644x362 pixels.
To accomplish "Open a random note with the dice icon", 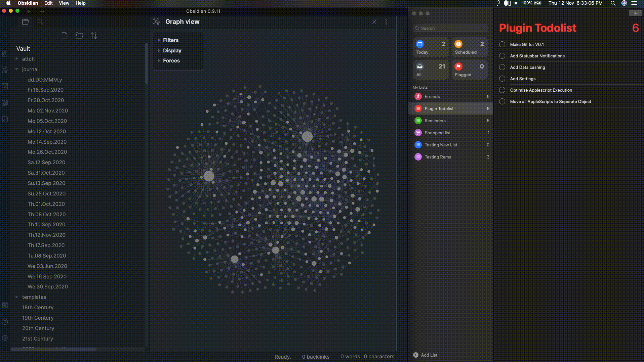I will coord(5,119).
